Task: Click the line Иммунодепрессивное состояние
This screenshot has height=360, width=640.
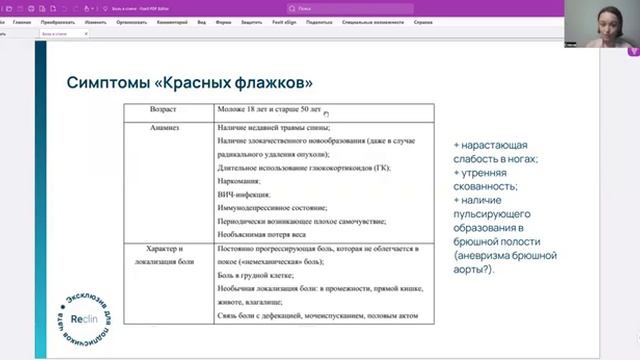Action: 272,208
